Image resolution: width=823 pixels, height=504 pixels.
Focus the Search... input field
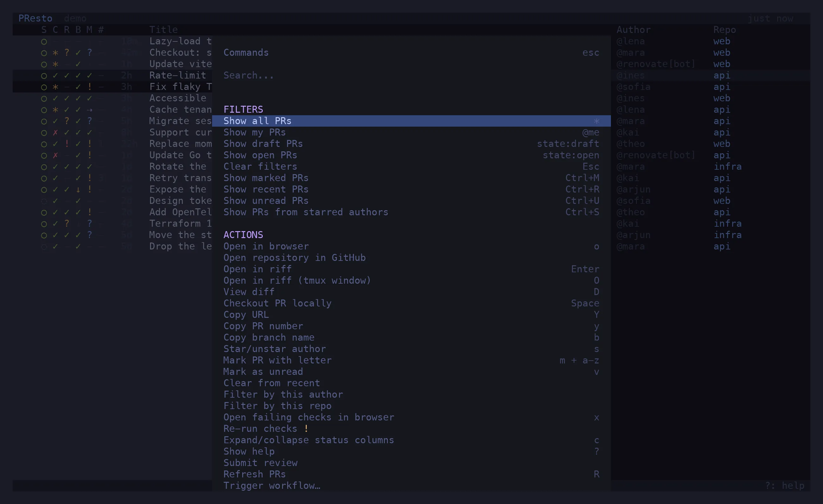coord(411,75)
